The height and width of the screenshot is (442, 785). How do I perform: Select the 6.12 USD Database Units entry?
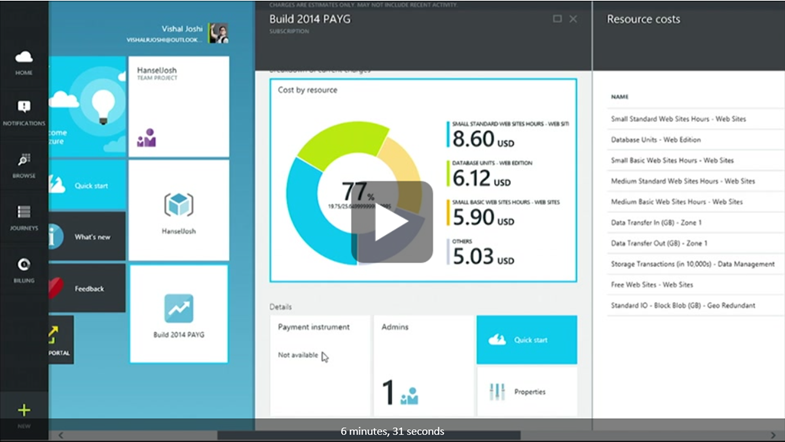click(492, 174)
